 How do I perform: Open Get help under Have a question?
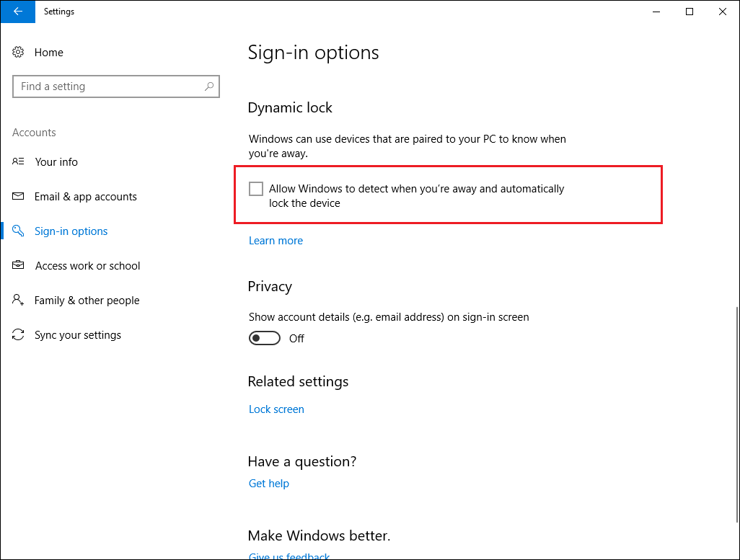[x=268, y=483]
